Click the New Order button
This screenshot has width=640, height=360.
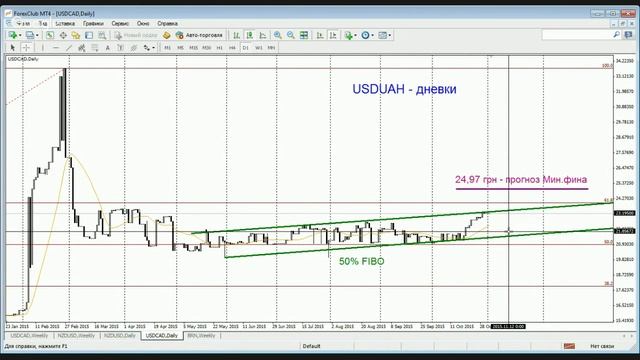[x=136, y=36]
